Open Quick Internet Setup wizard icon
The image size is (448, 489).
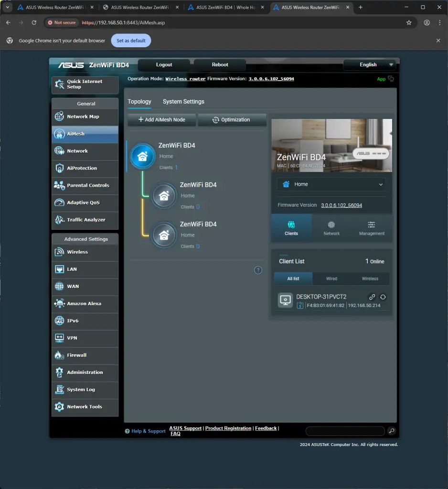(59, 84)
